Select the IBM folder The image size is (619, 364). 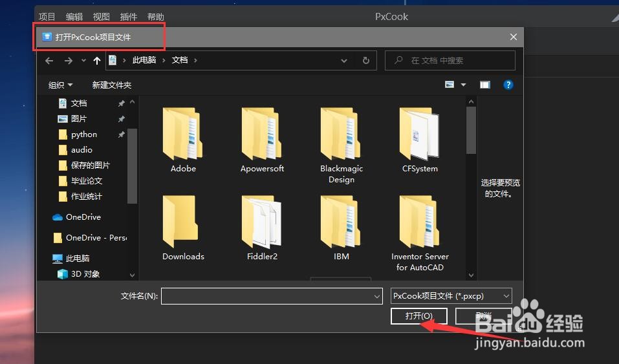click(x=342, y=228)
